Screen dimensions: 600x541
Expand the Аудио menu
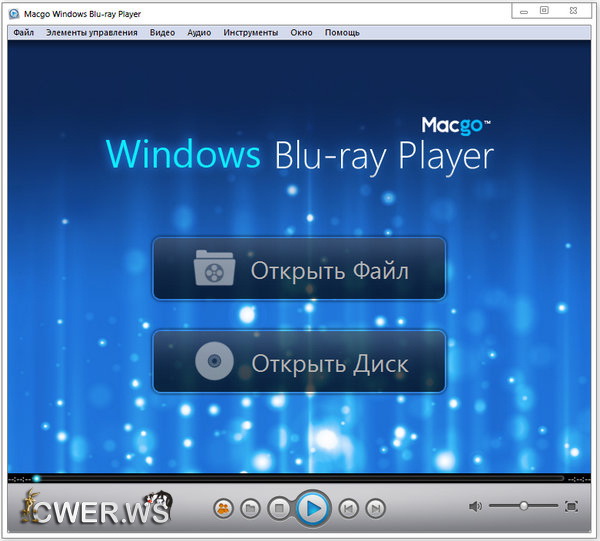coord(199,32)
